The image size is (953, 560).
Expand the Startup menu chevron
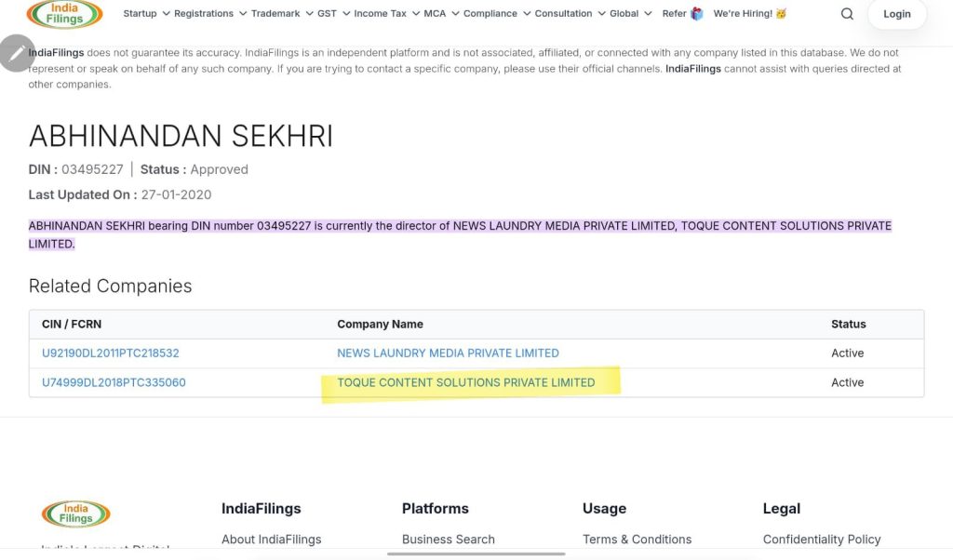166,13
